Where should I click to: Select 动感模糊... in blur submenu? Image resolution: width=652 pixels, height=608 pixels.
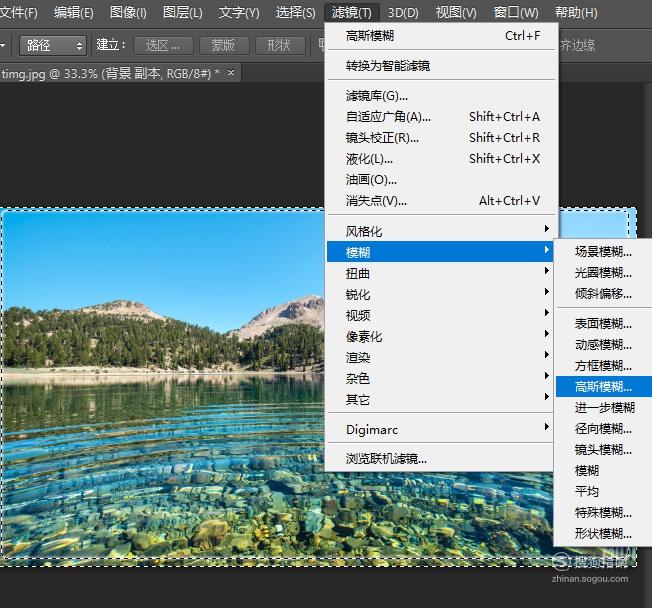tap(604, 345)
